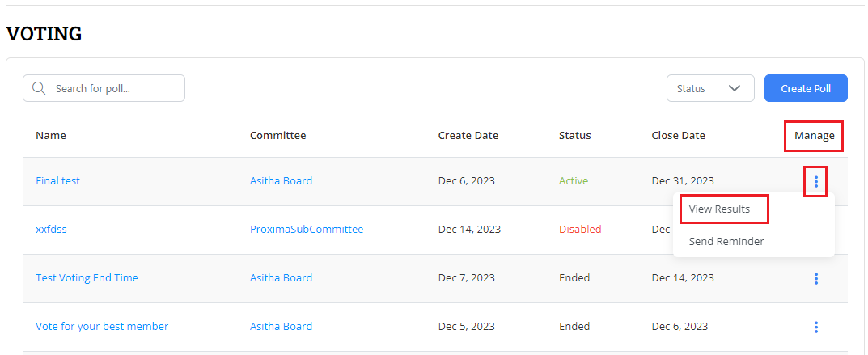Screen dimensions: 868x355
Task: Open three-dot menu for best member poll
Action: pyautogui.click(x=815, y=327)
